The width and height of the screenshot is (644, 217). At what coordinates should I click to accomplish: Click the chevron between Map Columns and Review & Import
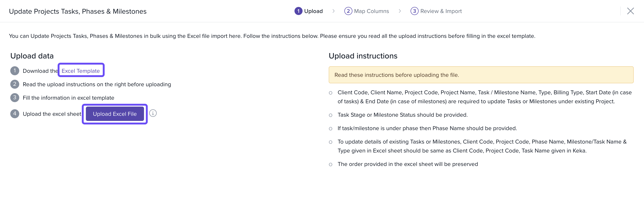[400, 11]
